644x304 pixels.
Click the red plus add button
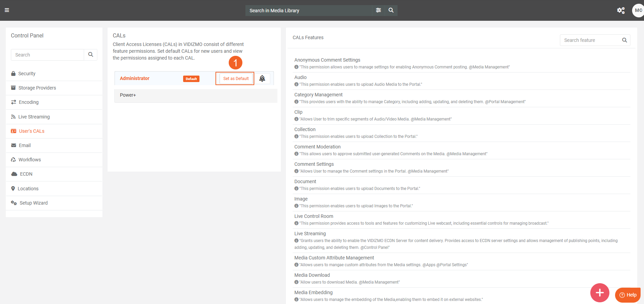click(x=599, y=292)
